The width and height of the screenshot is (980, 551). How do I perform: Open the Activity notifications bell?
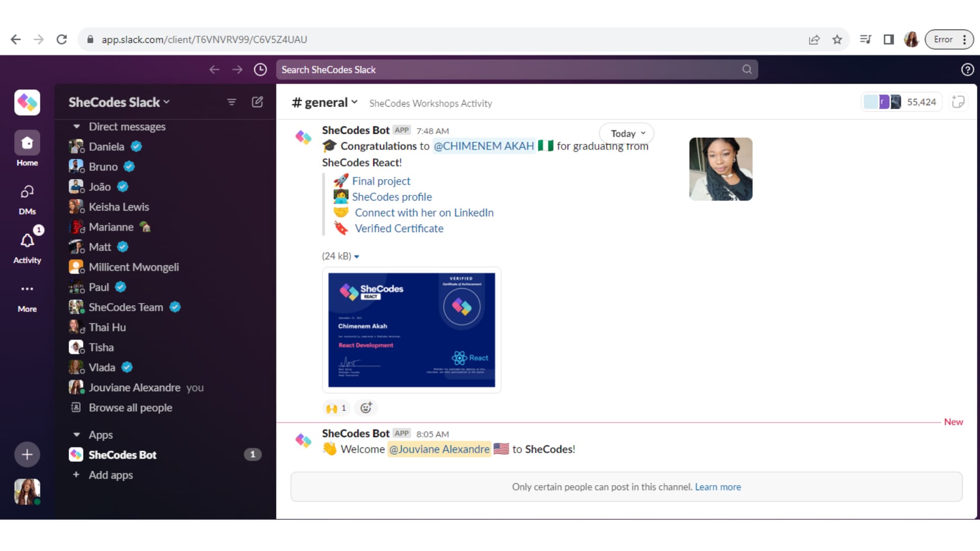[27, 241]
